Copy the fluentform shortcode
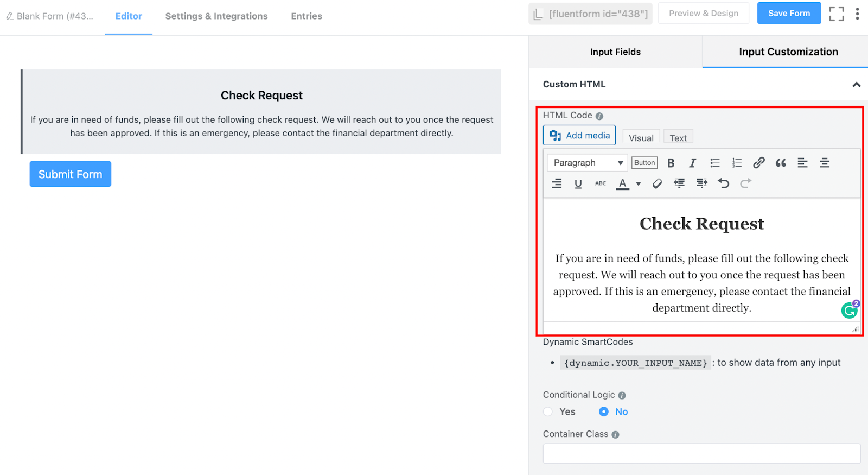The height and width of the screenshot is (475, 868). tap(591, 14)
